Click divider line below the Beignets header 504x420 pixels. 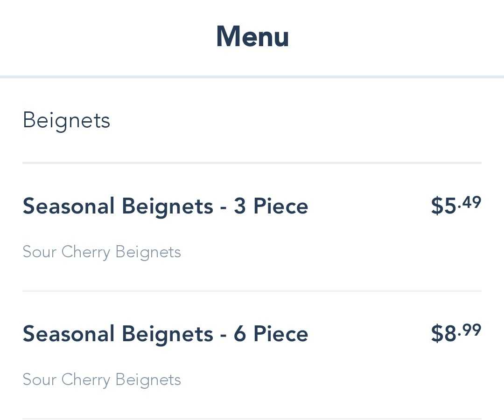pos(252,163)
